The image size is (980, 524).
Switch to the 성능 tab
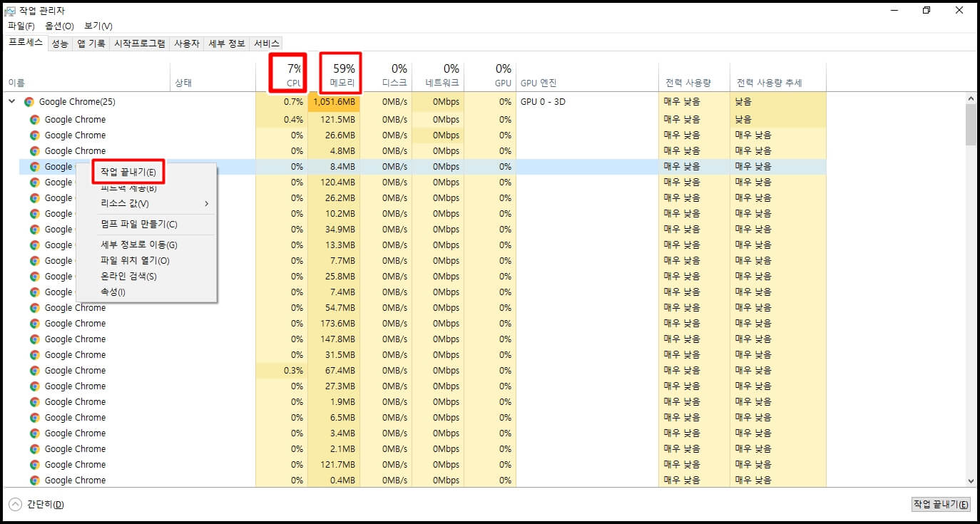tap(60, 44)
